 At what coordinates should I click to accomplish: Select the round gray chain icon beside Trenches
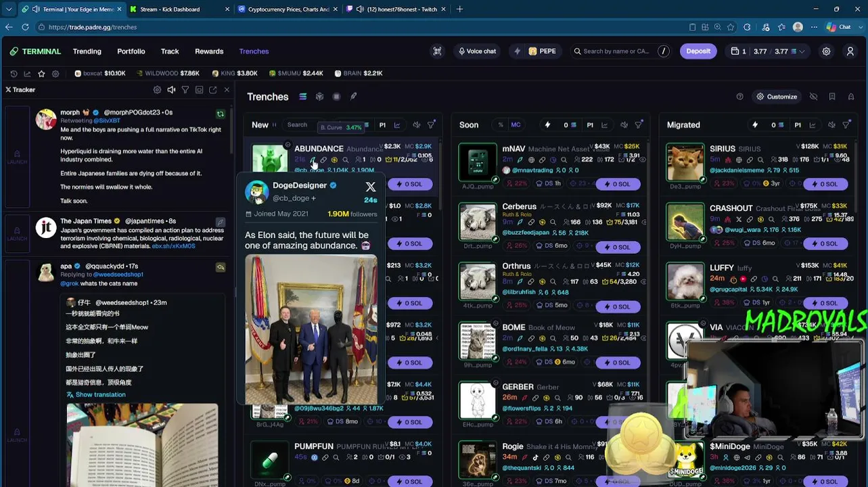336,97
